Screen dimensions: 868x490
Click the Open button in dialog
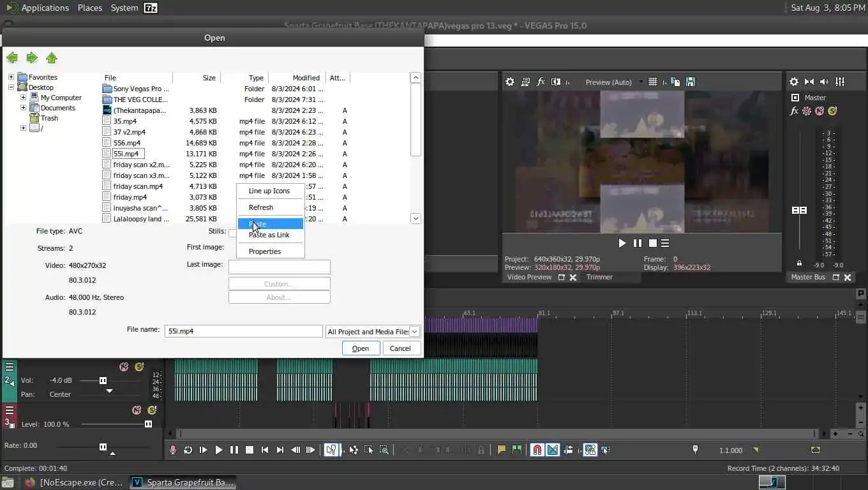(361, 348)
